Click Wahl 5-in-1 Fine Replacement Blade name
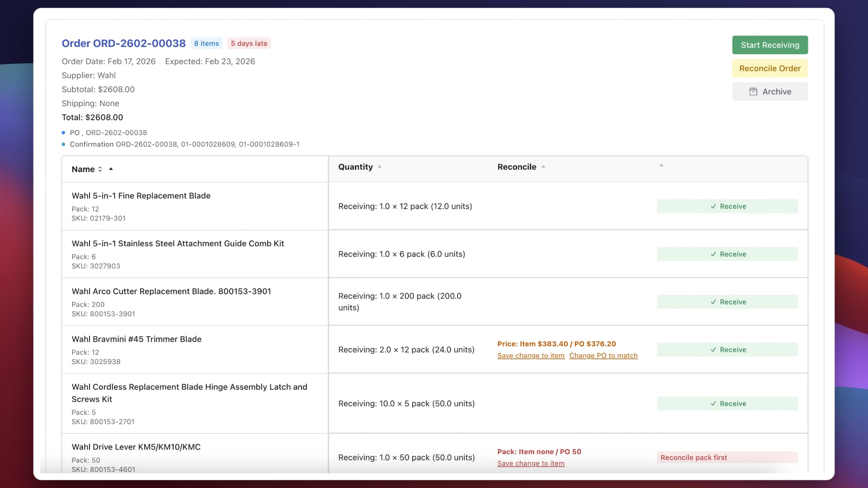 click(x=141, y=196)
